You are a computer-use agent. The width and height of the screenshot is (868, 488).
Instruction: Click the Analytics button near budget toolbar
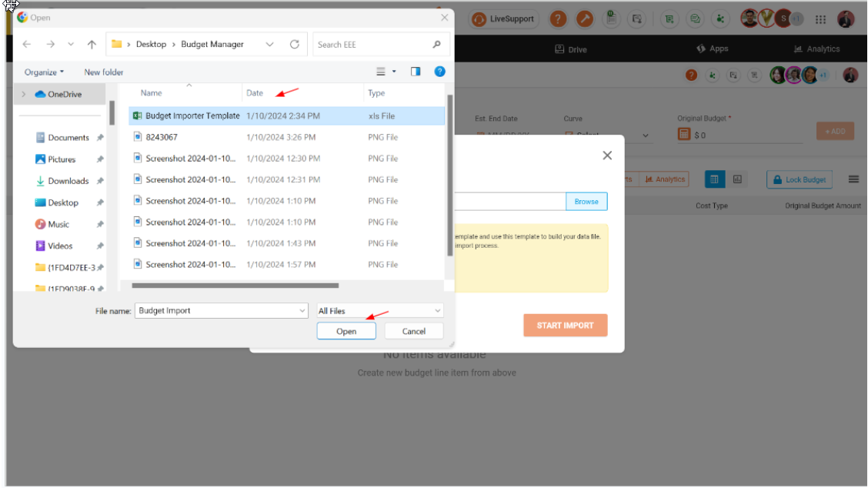click(x=664, y=179)
